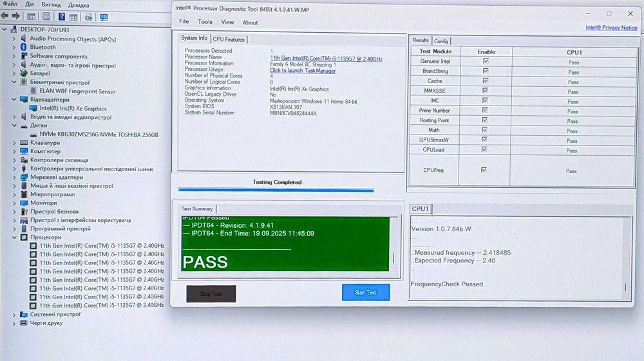Screen dimensions: 644x361
Task: Click the Scan for hardware changes monitor icon
Action: pos(104,17)
